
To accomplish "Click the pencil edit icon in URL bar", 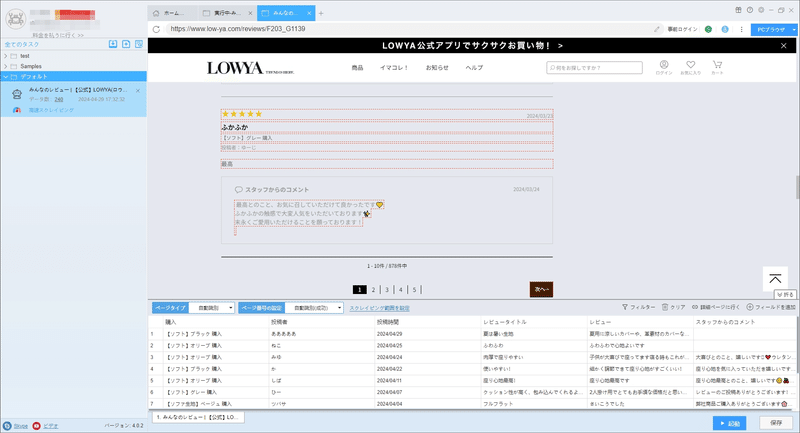I will [x=657, y=29].
